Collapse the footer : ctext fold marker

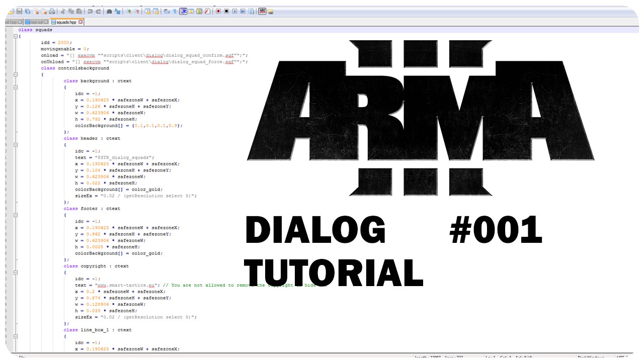(16, 215)
